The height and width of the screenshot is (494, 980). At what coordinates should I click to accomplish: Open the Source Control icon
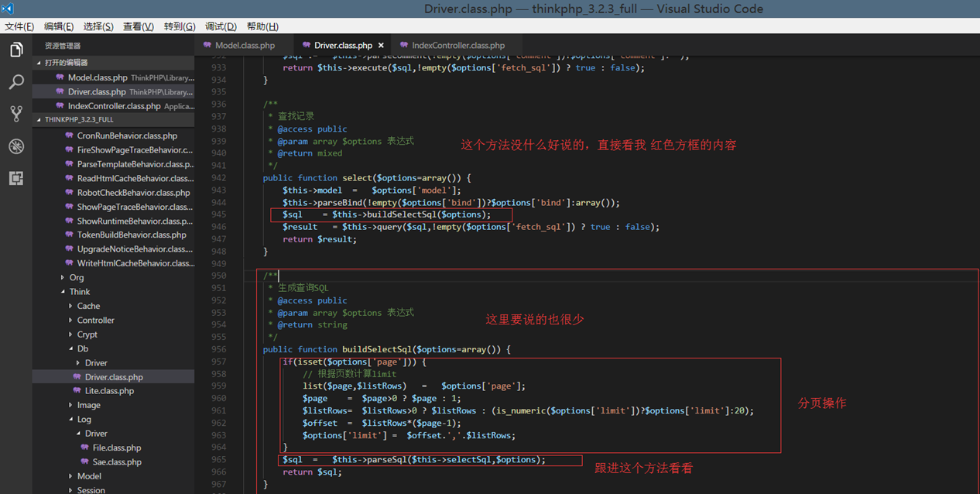click(15, 114)
